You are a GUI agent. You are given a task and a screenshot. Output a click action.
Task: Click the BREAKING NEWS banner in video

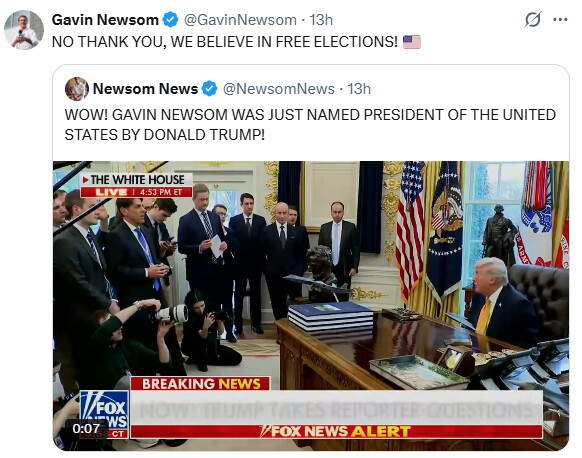point(201,383)
